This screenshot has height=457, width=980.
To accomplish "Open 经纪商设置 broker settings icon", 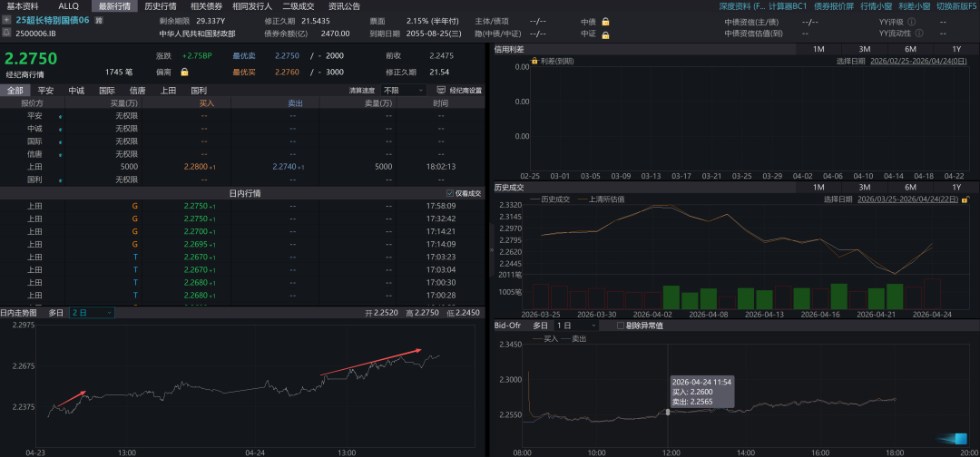I will (x=441, y=91).
